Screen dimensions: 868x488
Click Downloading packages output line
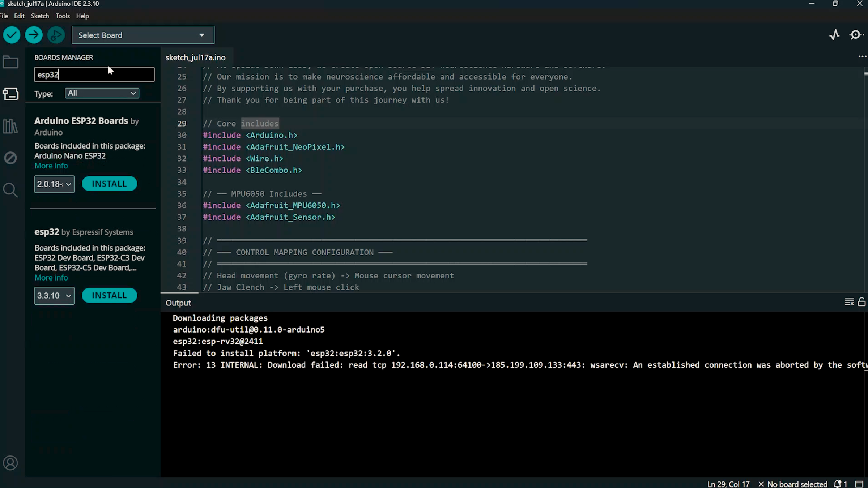click(220, 318)
